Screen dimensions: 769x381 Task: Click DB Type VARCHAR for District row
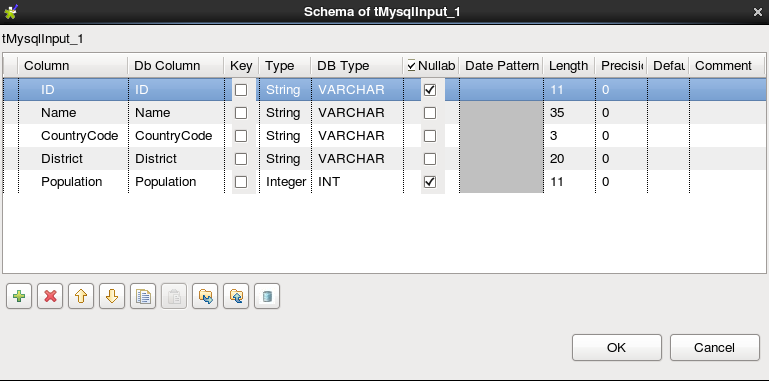(357, 159)
